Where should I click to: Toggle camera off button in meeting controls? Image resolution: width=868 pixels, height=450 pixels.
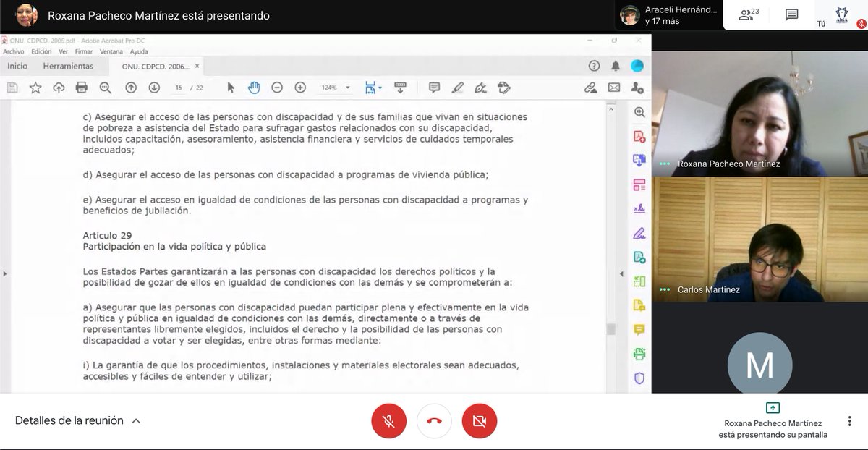[480, 421]
